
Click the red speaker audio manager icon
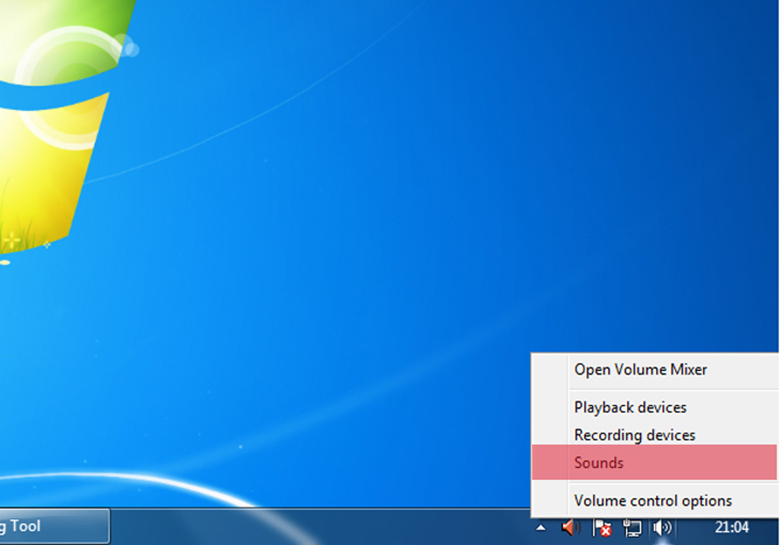click(x=570, y=527)
